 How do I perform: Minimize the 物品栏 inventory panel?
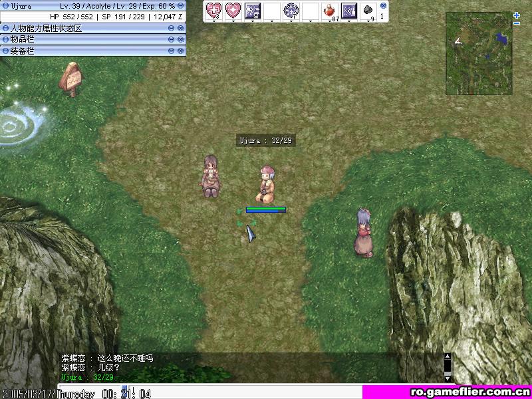172,40
